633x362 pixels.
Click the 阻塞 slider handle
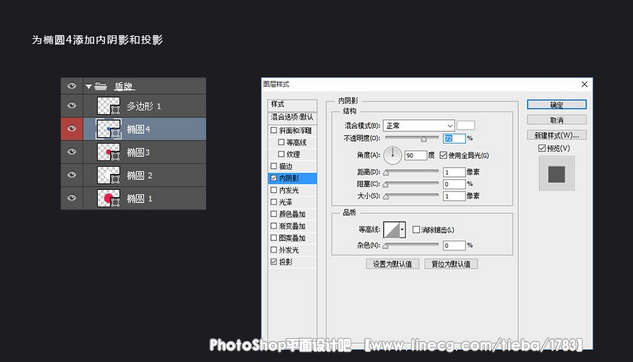click(x=386, y=185)
